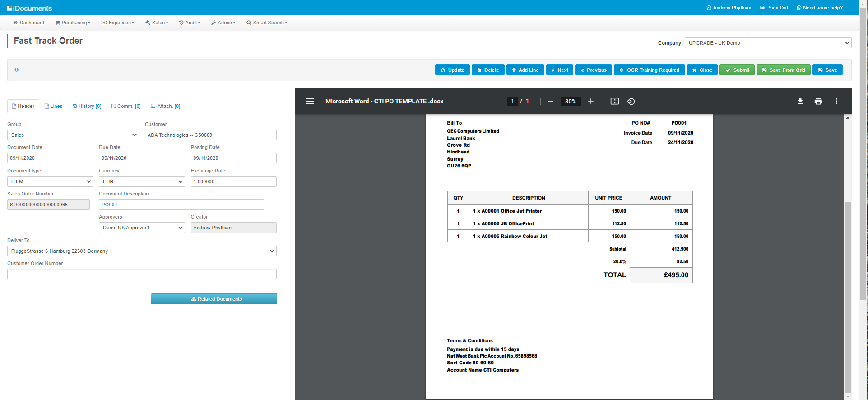Open Smart Search menu
Image resolution: width=868 pixels, height=400 pixels.
pos(267,23)
